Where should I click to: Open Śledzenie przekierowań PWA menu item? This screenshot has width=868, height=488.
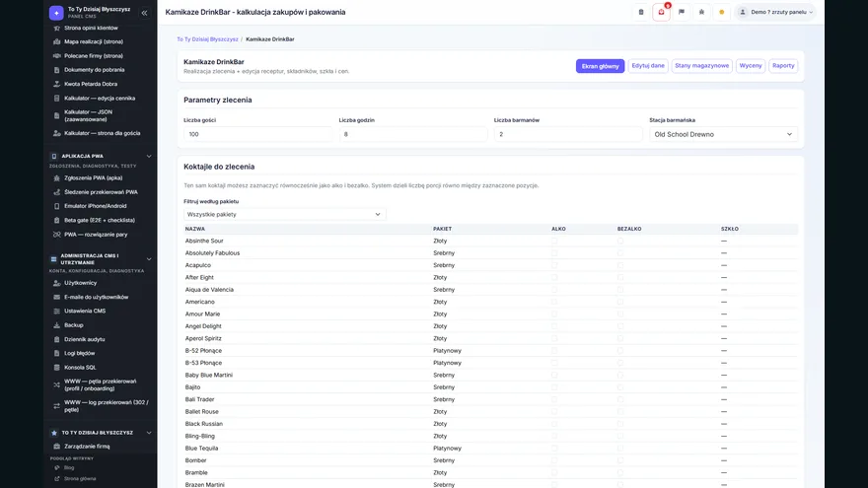[101, 192]
